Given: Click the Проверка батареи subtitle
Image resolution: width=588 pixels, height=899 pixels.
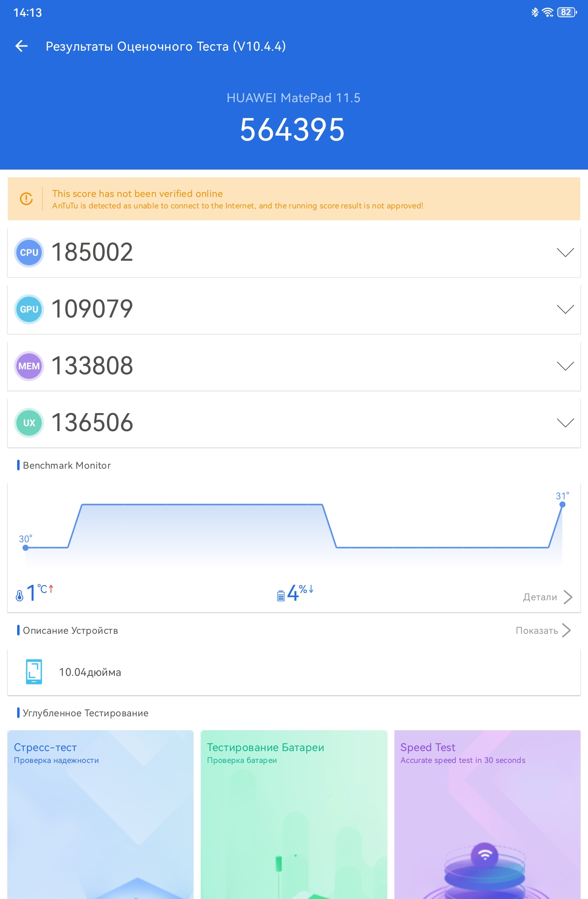Looking at the screenshot, I should [x=242, y=760].
